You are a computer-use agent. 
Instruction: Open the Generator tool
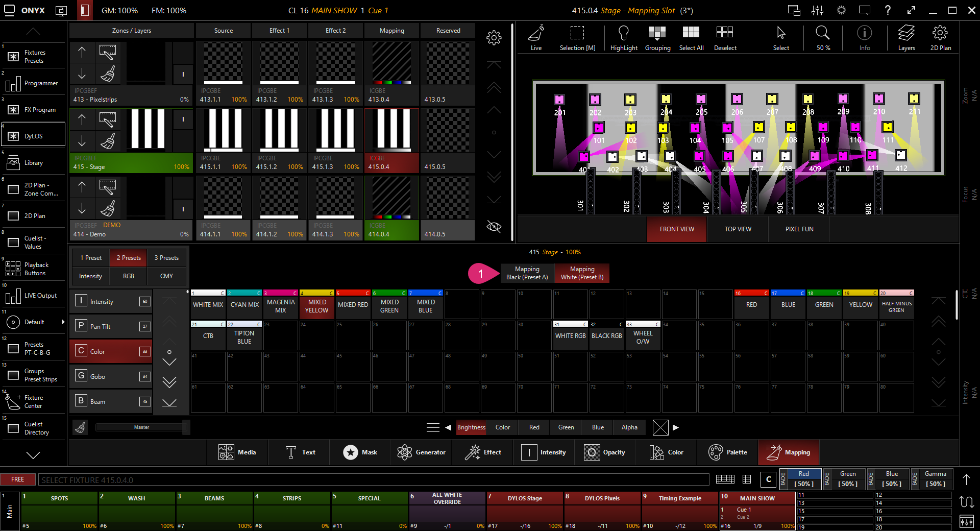pos(422,452)
